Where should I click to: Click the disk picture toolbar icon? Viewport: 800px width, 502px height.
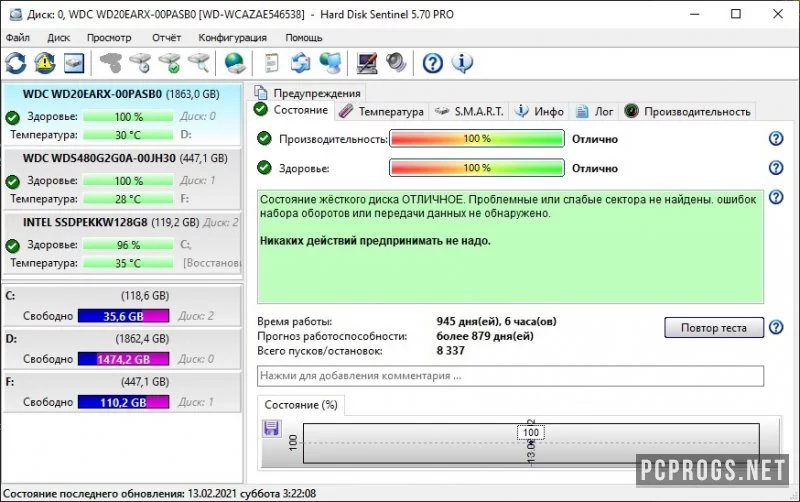tap(74, 63)
